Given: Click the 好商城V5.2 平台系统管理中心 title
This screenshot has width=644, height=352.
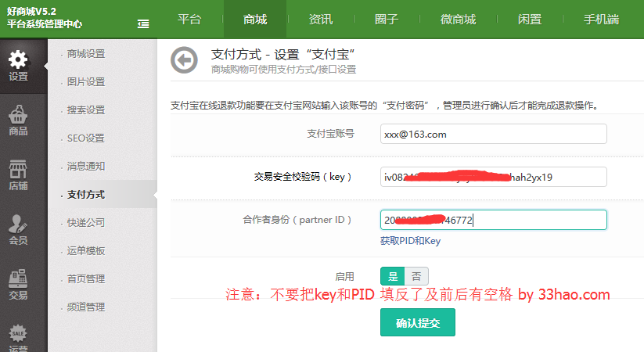Looking at the screenshot, I should coord(45,18).
